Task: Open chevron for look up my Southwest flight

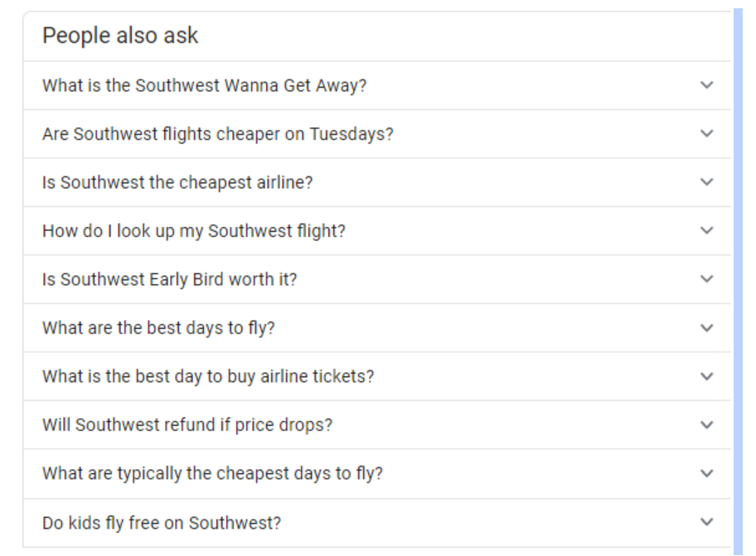Action: click(x=706, y=230)
